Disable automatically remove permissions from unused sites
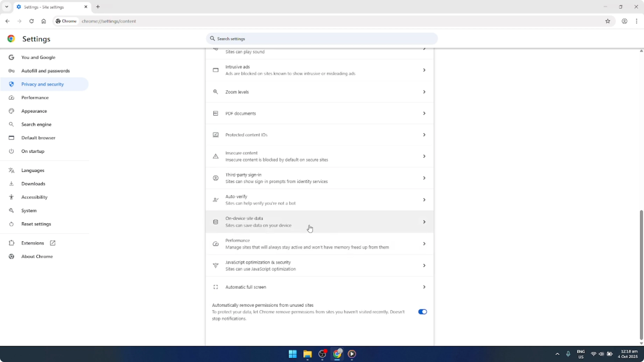This screenshot has width=644, height=362. click(x=422, y=312)
